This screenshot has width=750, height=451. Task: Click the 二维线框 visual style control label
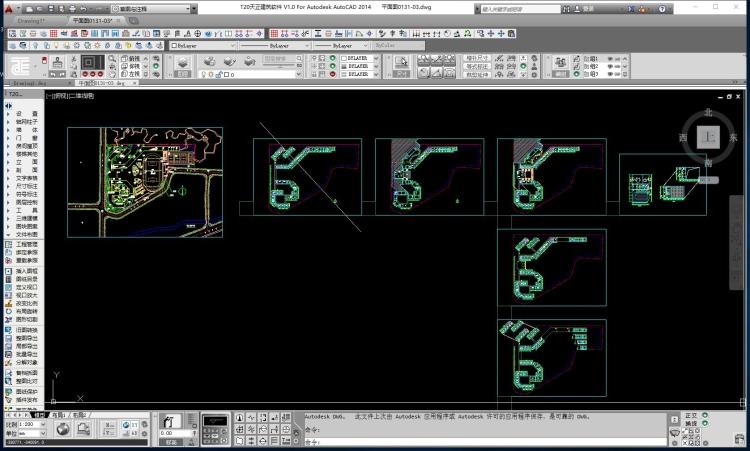point(82,96)
